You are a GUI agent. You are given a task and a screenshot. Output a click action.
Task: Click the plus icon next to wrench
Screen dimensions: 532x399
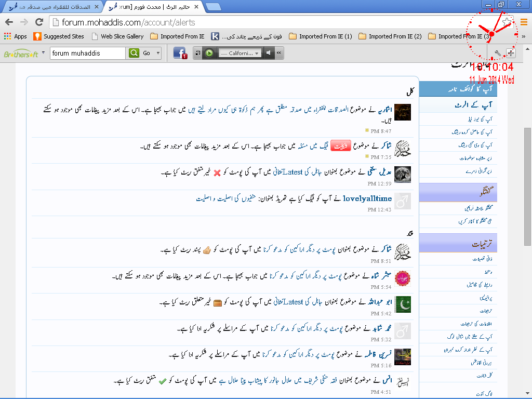click(511, 54)
